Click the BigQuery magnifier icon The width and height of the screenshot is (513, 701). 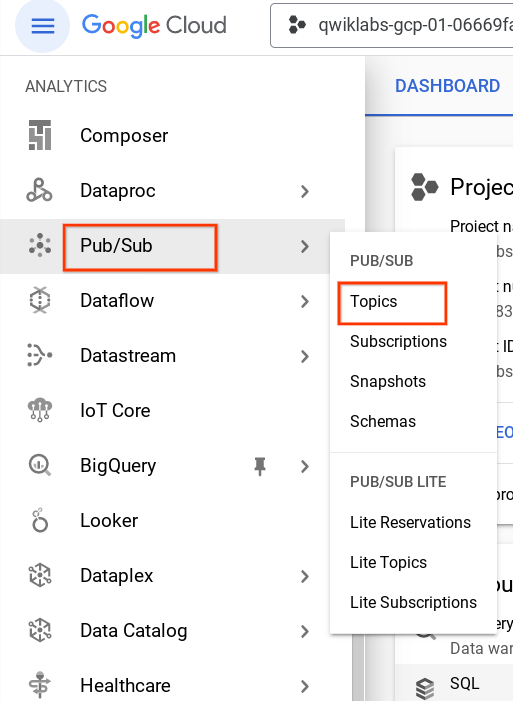coord(40,465)
